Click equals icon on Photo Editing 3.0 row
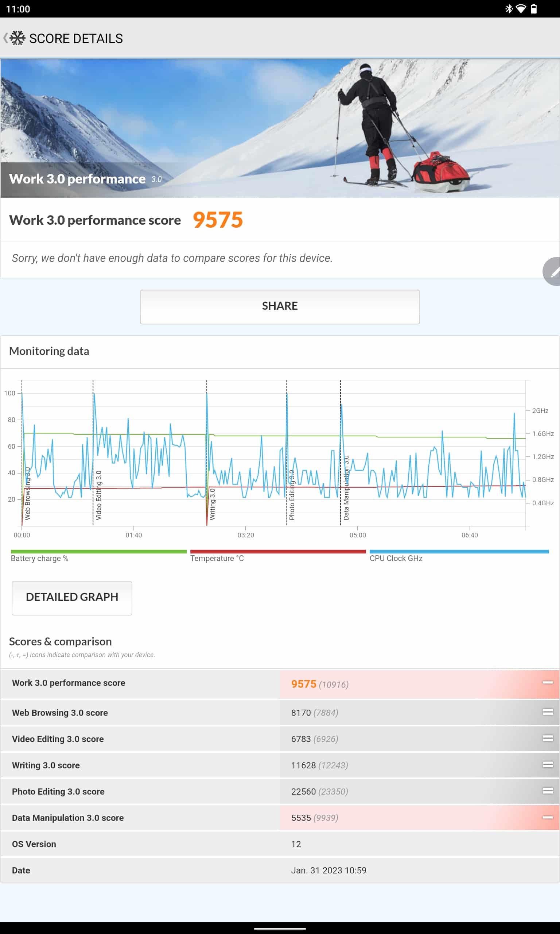The width and height of the screenshot is (560, 934). pyautogui.click(x=547, y=791)
